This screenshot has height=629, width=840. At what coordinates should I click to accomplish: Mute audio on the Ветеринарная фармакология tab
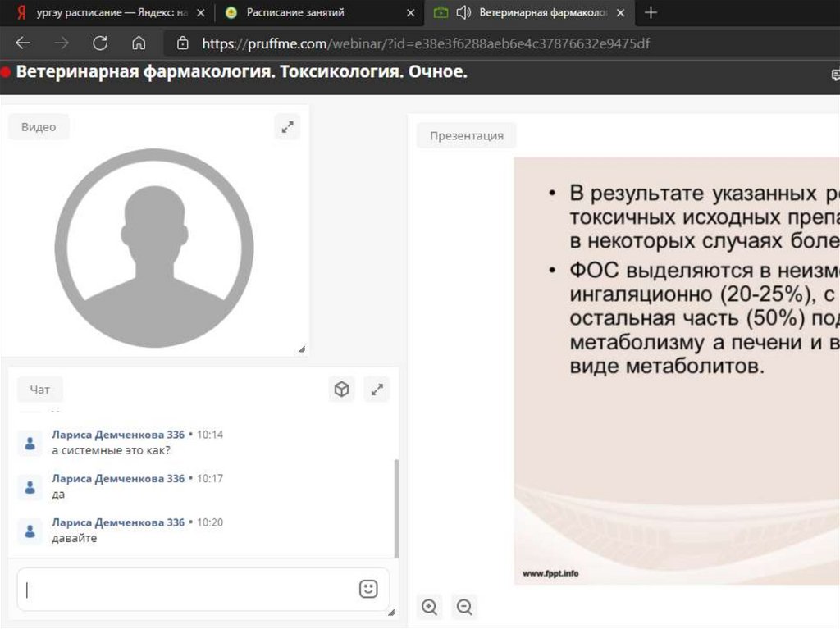(463, 12)
